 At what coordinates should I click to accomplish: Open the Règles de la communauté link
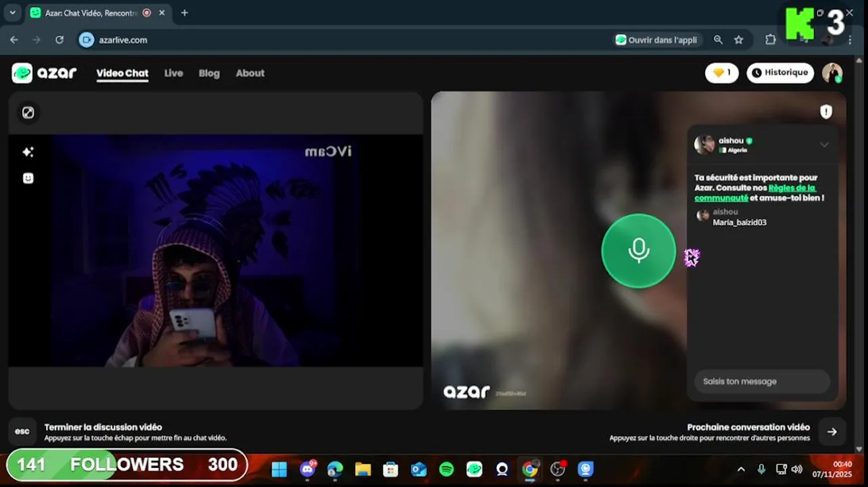[754, 193]
